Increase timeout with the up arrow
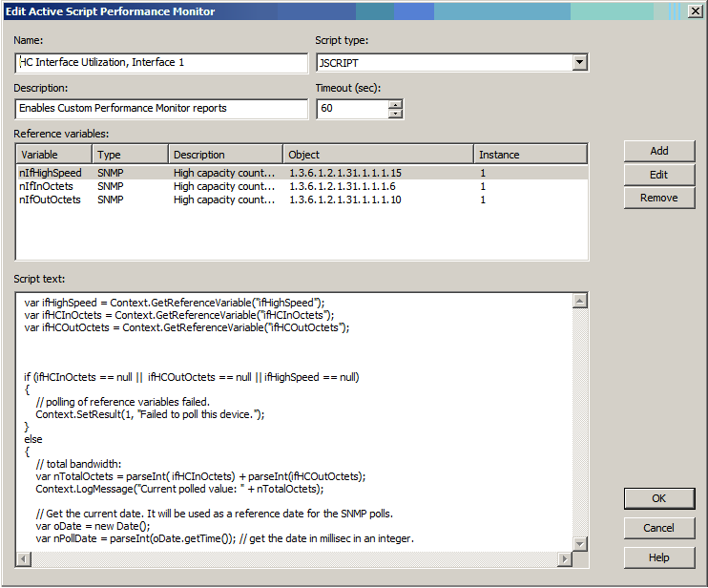The height and width of the screenshot is (588, 708). point(396,104)
